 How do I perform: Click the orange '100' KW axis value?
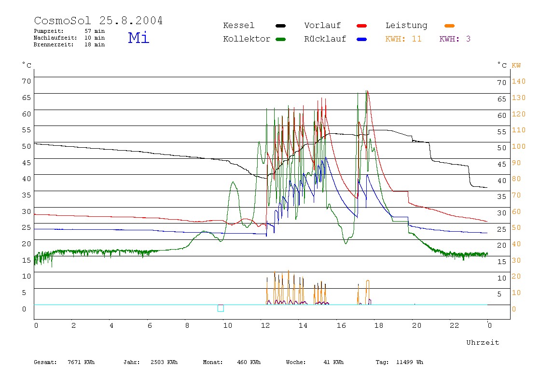[x=519, y=146]
